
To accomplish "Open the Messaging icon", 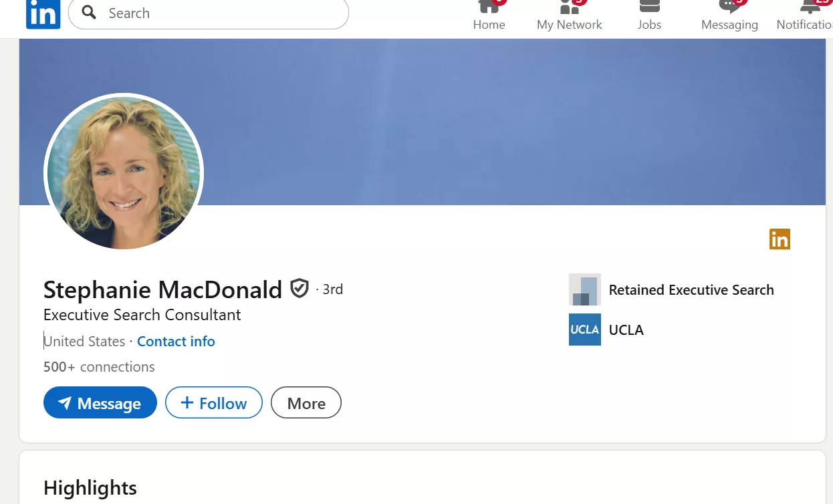I will point(729,7).
